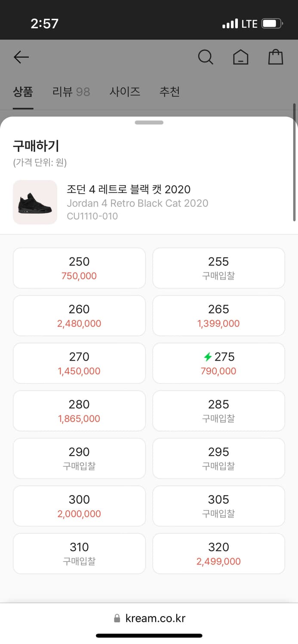This screenshot has width=298, height=644.
Task: Select size 250 priced 750,000
Action: 79,267
